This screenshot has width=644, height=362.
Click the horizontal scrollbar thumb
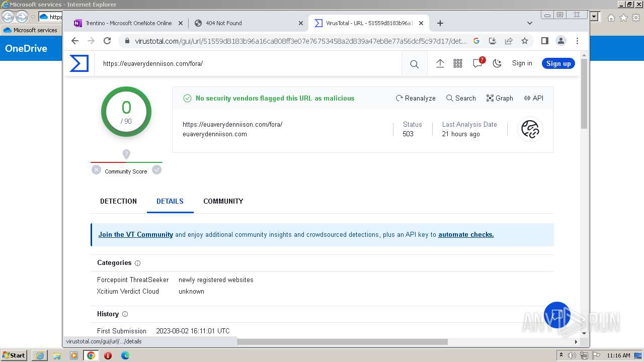[x=342, y=342]
